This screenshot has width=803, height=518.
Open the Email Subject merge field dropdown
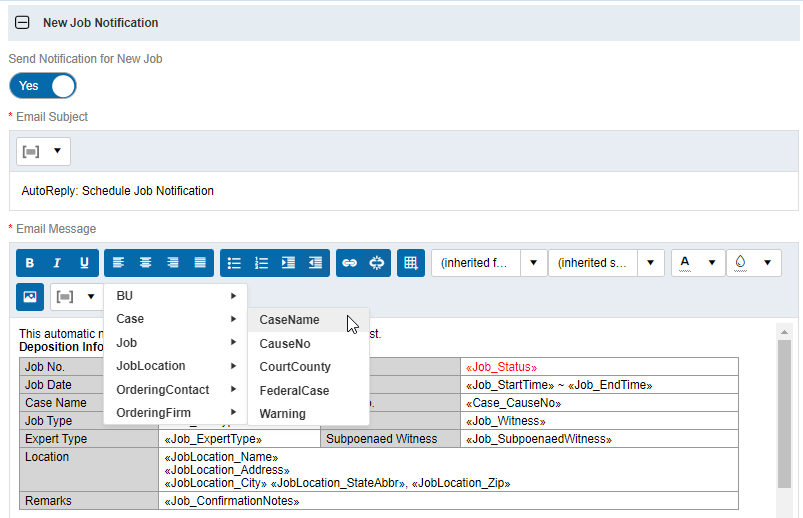(x=44, y=152)
